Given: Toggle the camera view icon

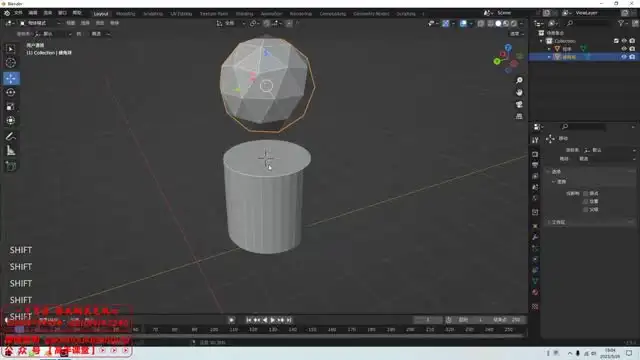Looking at the screenshot, I should click(519, 104).
